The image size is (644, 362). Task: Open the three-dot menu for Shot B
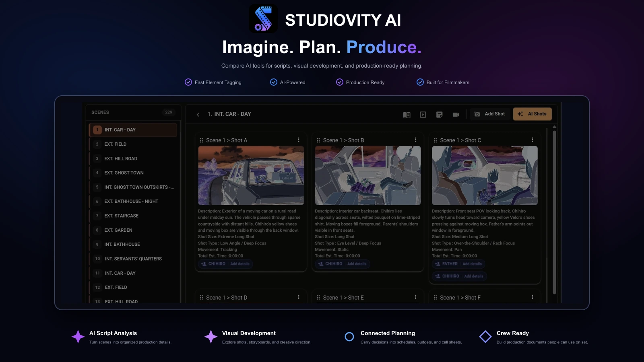coord(416,140)
